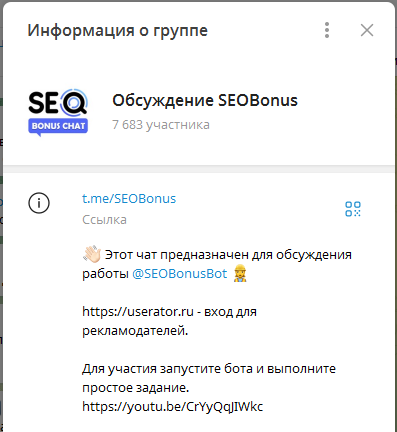397x432 pixels.
Task: Show the QR code for group link
Action: pos(353,209)
